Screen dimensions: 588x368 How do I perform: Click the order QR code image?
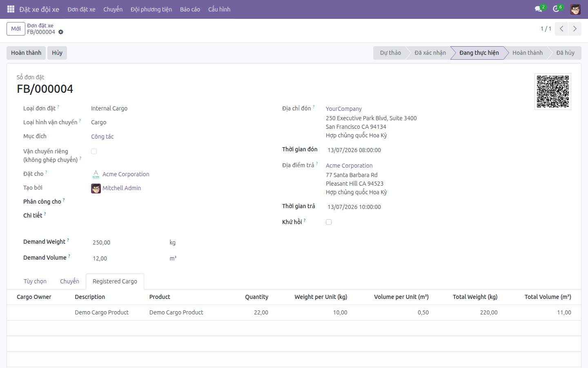pos(553,92)
